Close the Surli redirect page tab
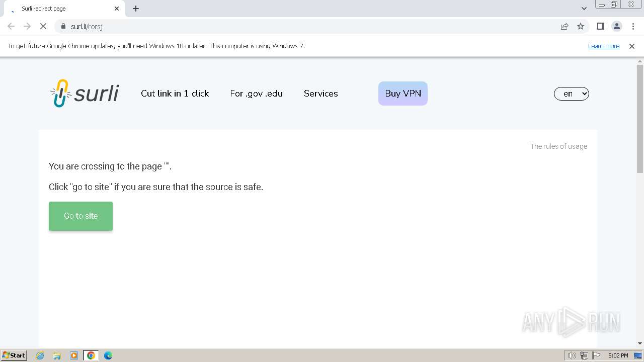The height and width of the screenshot is (362, 644). pos(117,9)
